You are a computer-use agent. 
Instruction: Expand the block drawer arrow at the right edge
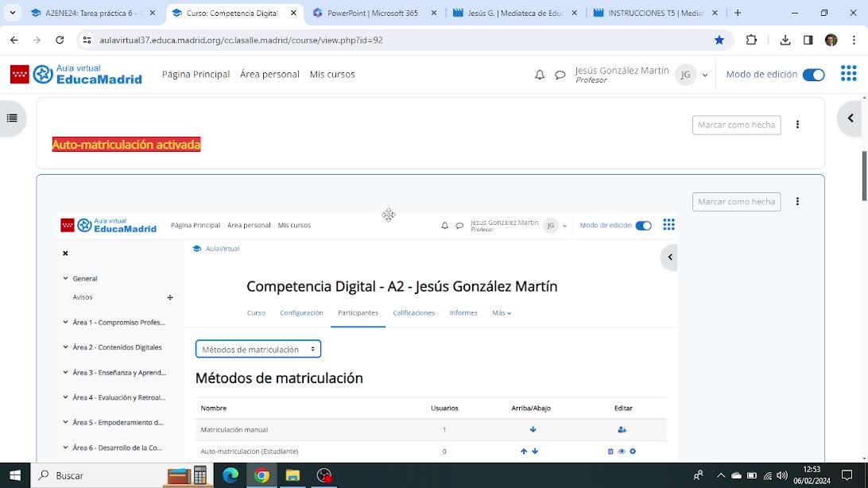pyautogui.click(x=851, y=118)
